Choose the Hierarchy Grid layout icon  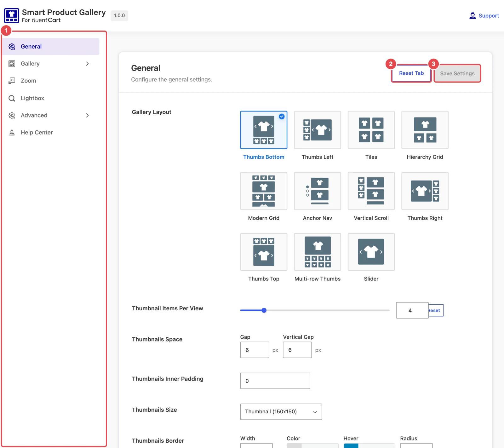425,130
